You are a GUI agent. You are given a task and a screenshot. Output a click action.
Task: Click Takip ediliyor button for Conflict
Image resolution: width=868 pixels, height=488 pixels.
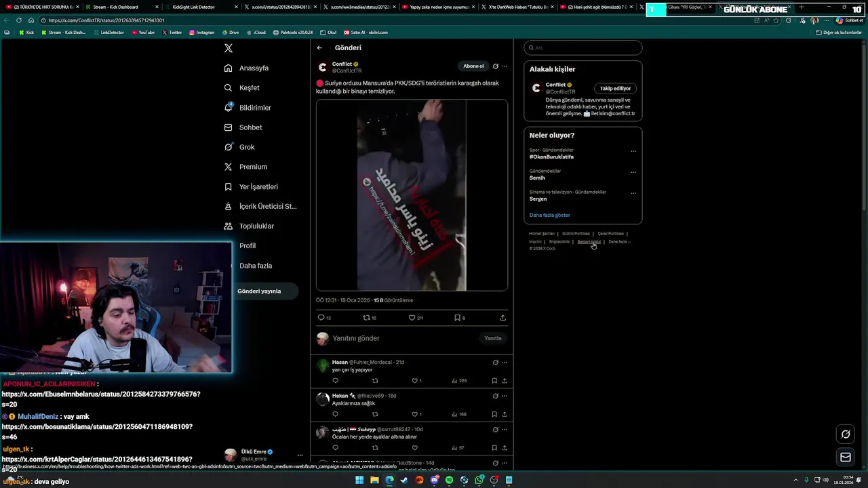point(615,88)
